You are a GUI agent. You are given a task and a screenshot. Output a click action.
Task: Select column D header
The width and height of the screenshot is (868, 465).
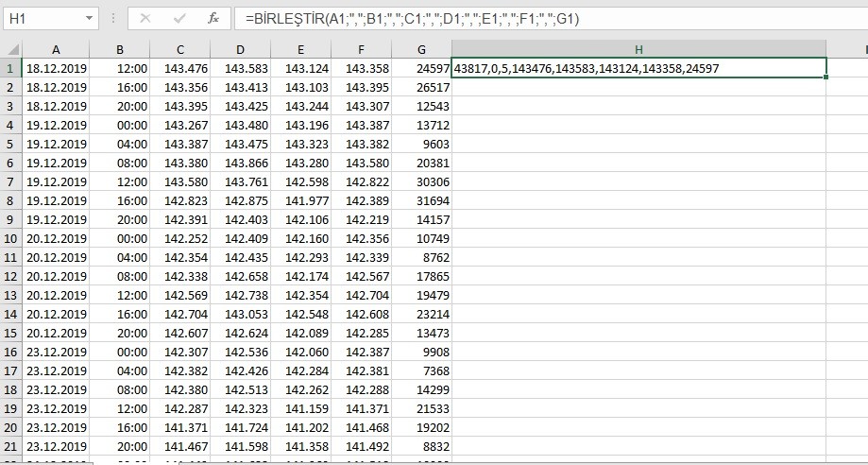(x=240, y=49)
